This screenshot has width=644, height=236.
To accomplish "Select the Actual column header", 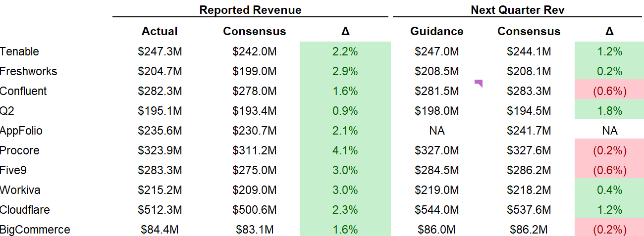I will [x=160, y=31].
